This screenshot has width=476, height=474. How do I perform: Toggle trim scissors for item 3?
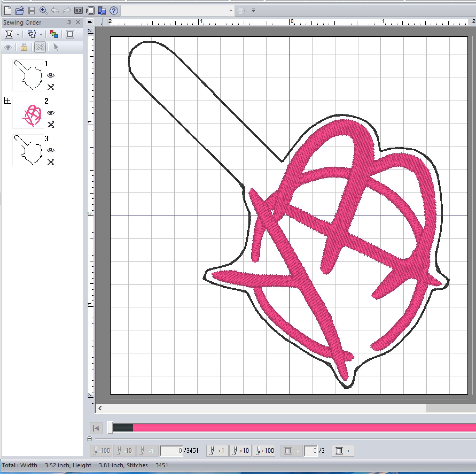pos(51,162)
